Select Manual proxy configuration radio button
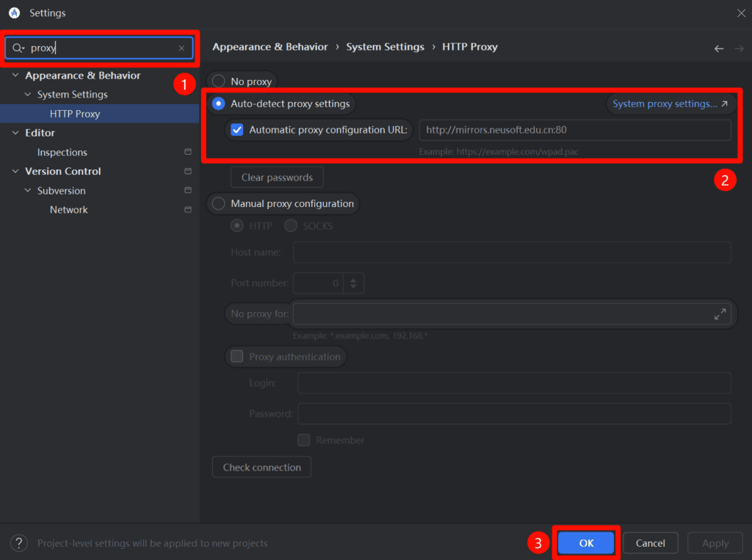Image resolution: width=752 pixels, height=560 pixels. [x=219, y=203]
